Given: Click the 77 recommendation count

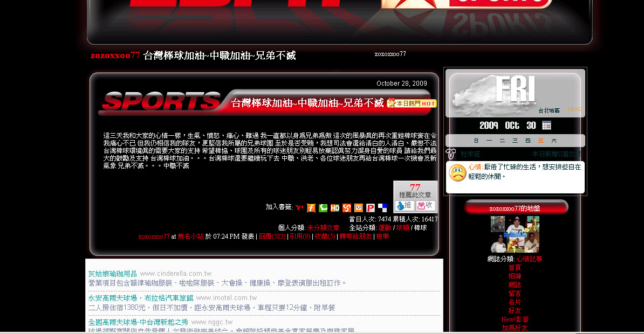Looking at the screenshot, I should coord(415,187).
